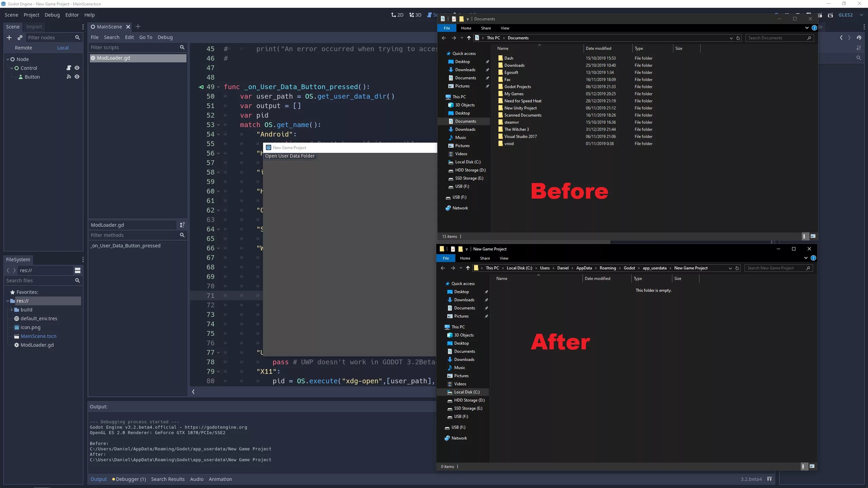The width and height of the screenshot is (868, 488).
Task: Expand the build folder in FileSystem
Action: click(12, 310)
